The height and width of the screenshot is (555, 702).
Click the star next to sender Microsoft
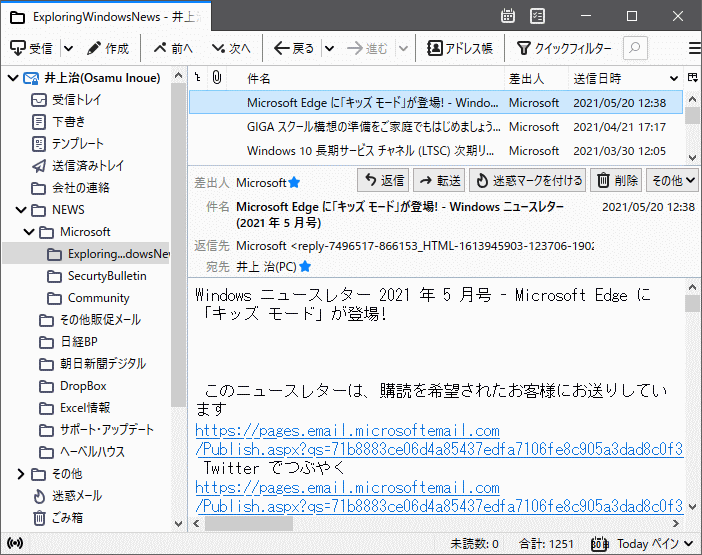click(294, 183)
